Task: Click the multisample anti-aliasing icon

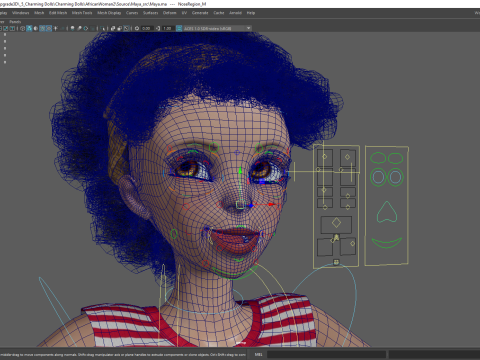Action: point(86,28)
